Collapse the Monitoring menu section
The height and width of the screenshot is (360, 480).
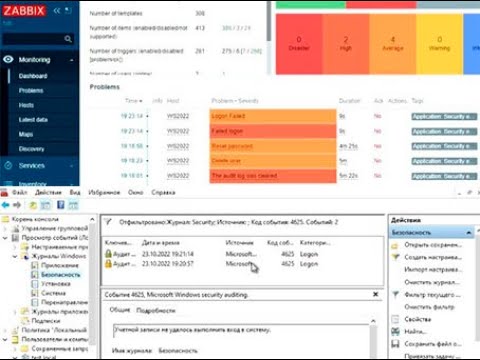coord(72,60)
